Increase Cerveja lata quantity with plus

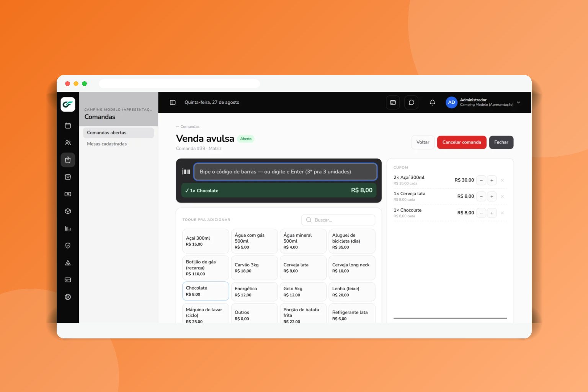coord(492,196)
